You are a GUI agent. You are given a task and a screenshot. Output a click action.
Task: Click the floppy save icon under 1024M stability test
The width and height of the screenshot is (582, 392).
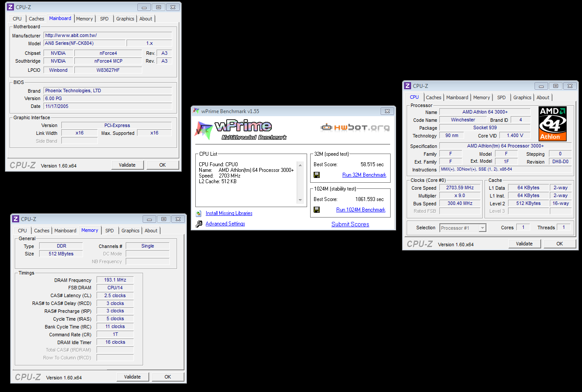pyautogui.click(x=317, y=210)
